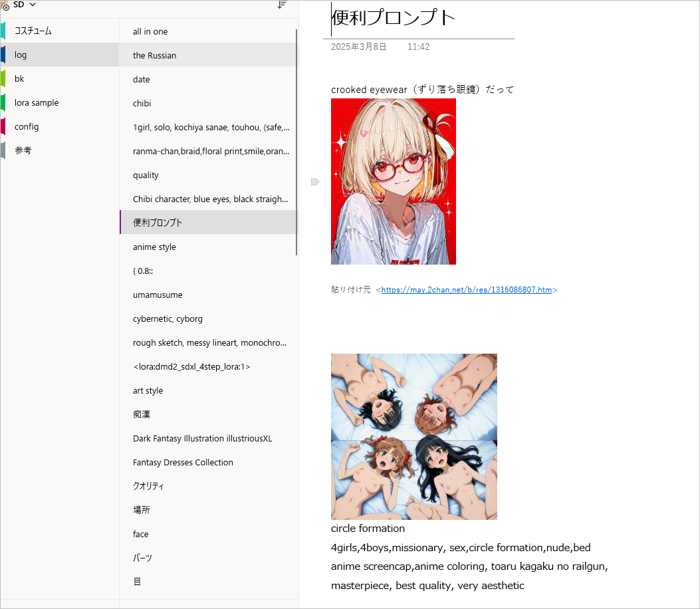700x609 pixels.
Task: Select the コスチューム section color tab
Action: click(3, 31)
